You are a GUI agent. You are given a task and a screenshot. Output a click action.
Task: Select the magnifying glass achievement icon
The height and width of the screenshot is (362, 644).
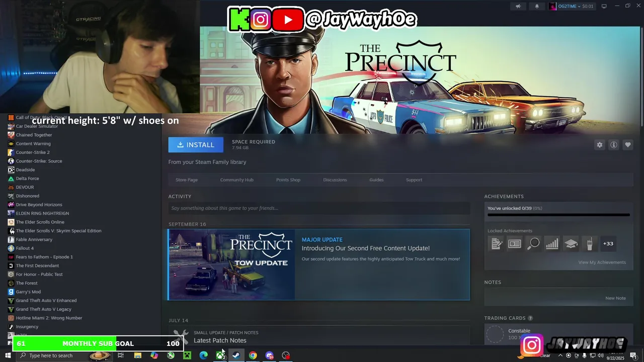[533, 244]
